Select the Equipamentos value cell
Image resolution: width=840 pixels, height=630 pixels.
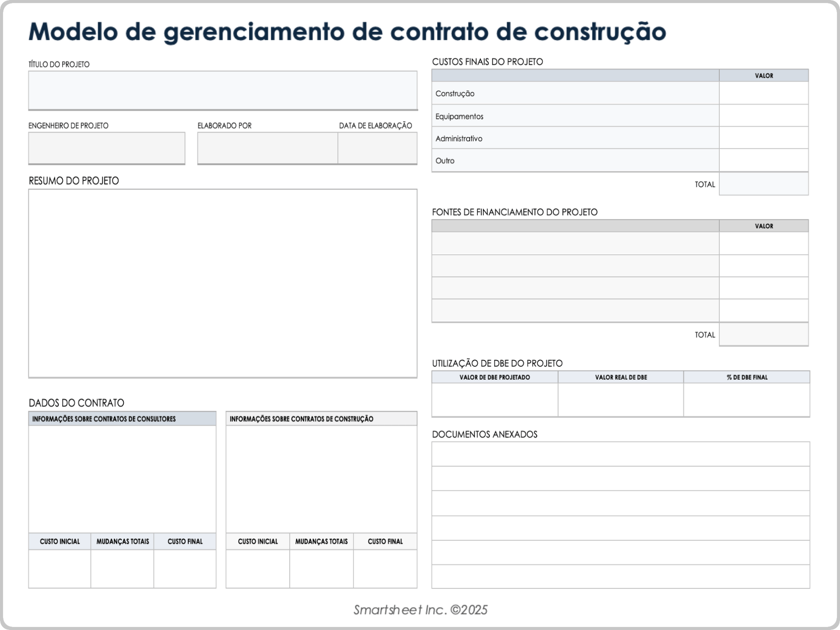[763, 116]
